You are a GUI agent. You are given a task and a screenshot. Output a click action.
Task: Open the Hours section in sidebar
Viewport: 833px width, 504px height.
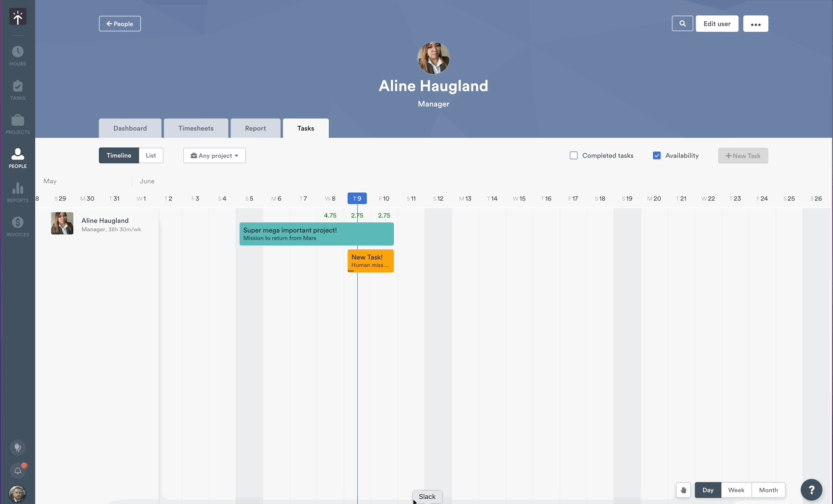18,54
